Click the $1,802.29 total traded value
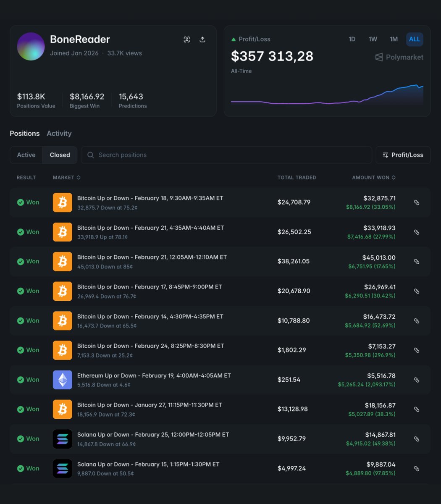This screenshot has width=441, height=504. click(x=292, y=350)
